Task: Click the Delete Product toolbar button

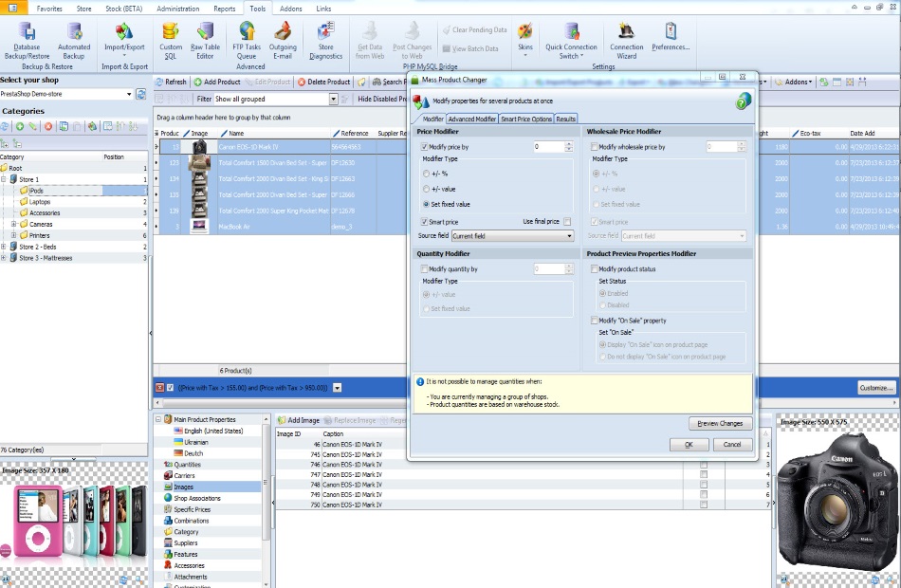Action: click(x=323, y=83)
